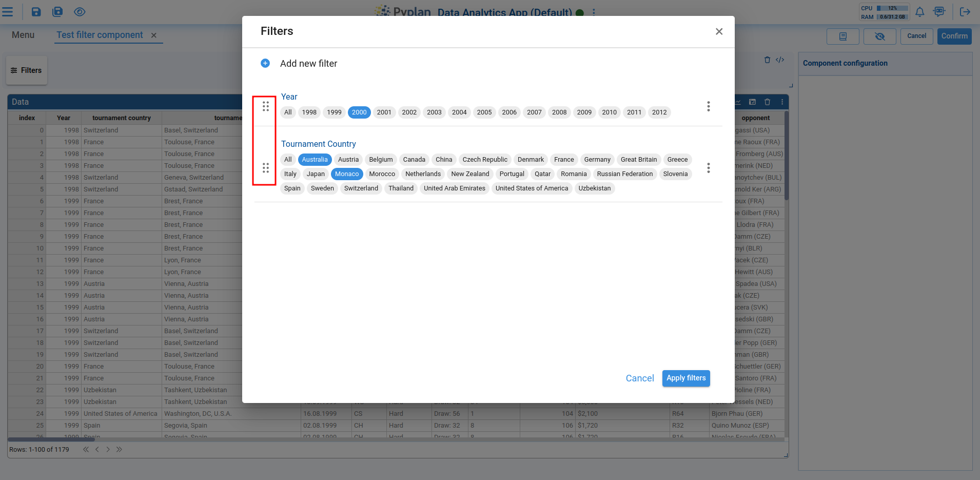Open preview mode via the eye icon
980x480 pixels.
point(80,11)
